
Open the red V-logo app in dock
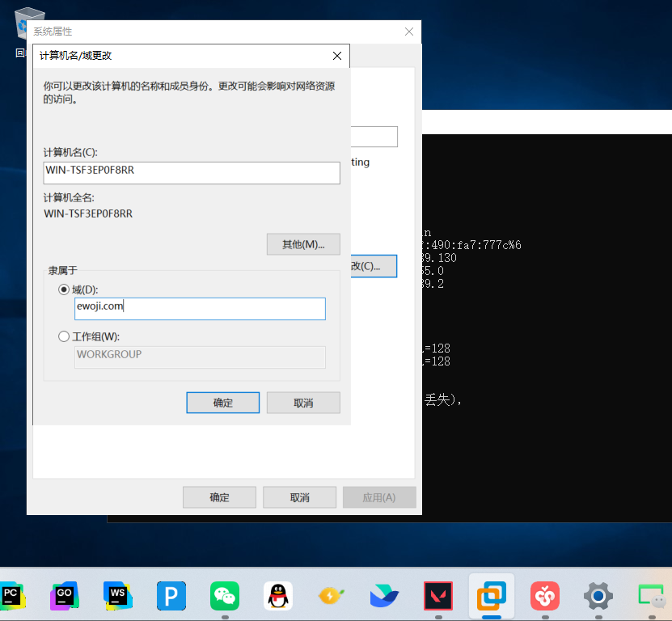[438, 596]
